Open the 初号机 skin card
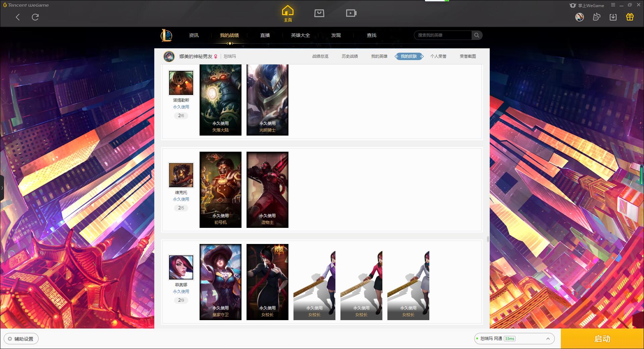Image resolution: width=644 pixels, height=349 pixels. tap(220, 190)
